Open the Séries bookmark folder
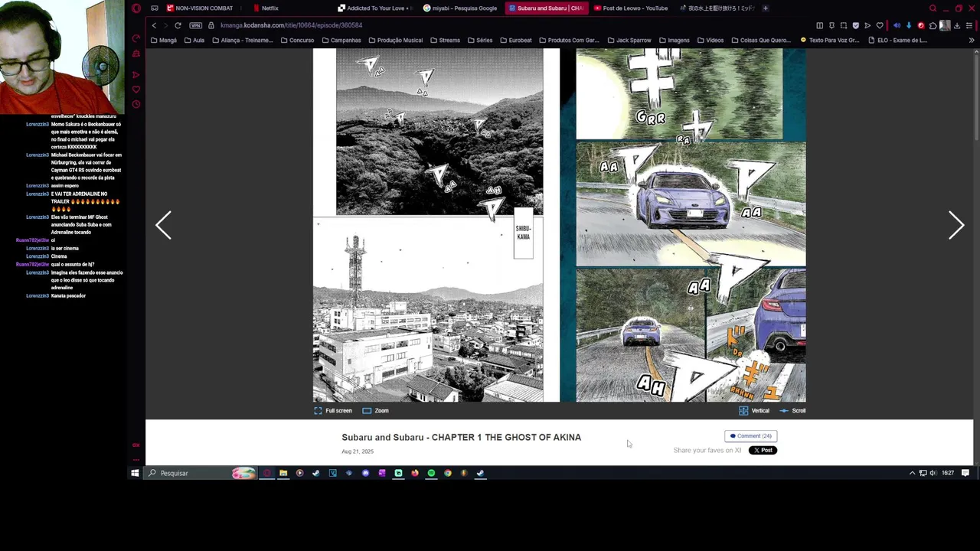Screen dimensions: 980x551 click(480, 40)
